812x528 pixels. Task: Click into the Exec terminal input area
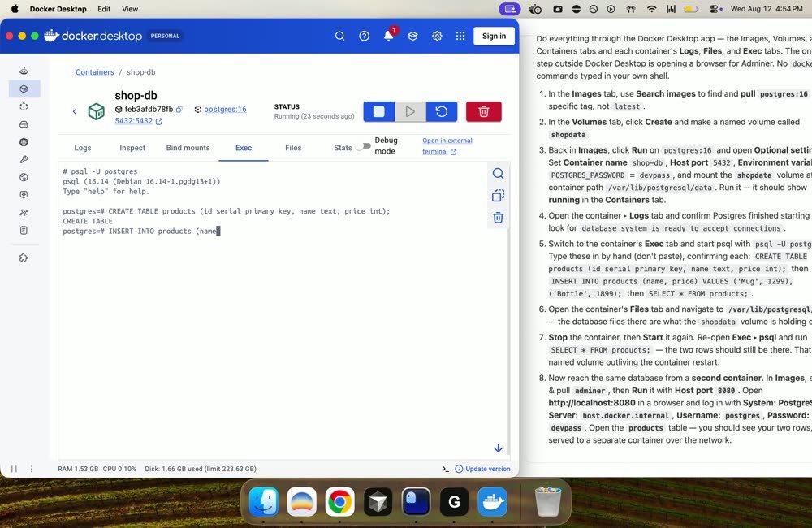click(274, 311)
